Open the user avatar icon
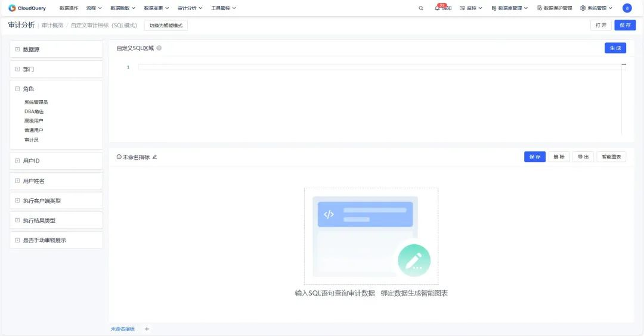 627,8
